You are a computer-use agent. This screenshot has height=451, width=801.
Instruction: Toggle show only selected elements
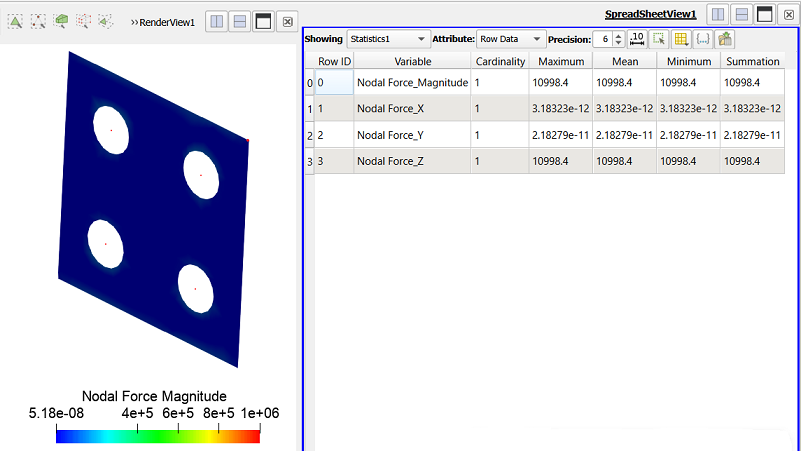pyautogui.click(x=659, y=39)
